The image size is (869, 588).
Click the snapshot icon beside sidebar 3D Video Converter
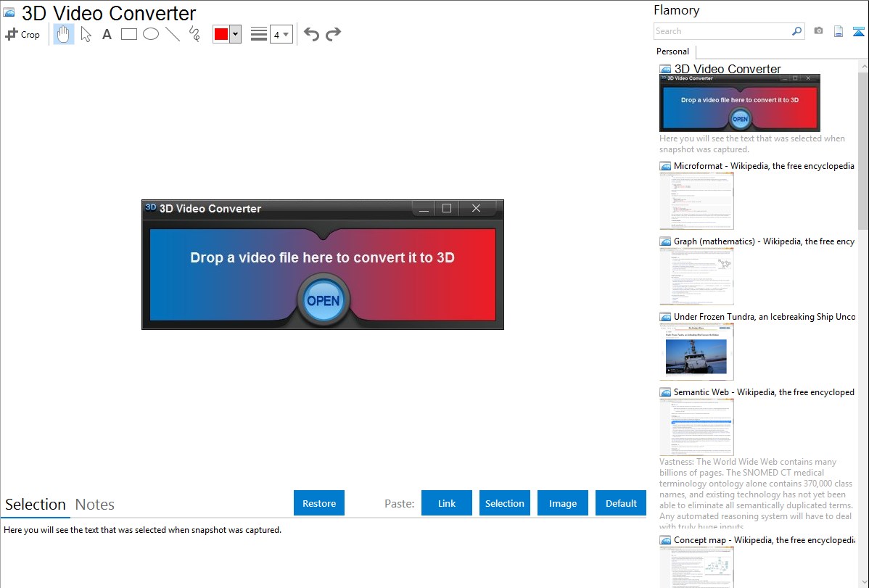[x=665, y=70]
